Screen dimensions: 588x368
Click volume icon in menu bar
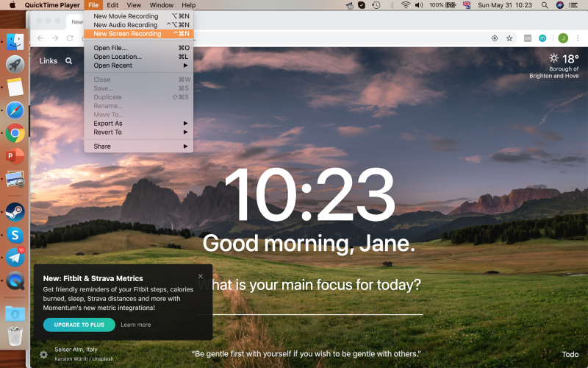point(419,5)
